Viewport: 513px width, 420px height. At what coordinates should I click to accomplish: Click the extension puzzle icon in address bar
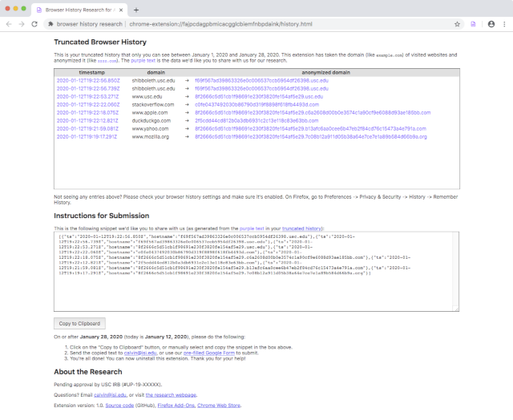(50, 24)
